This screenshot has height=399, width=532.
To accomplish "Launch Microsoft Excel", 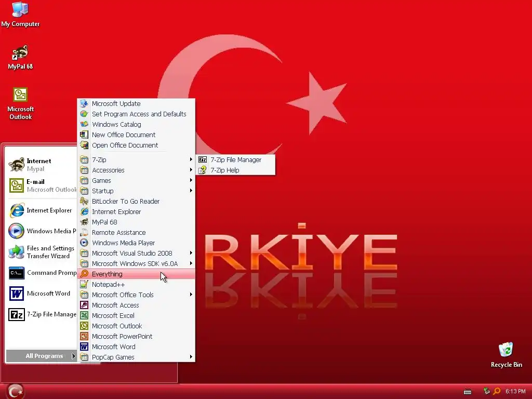I will click(137, 315).
